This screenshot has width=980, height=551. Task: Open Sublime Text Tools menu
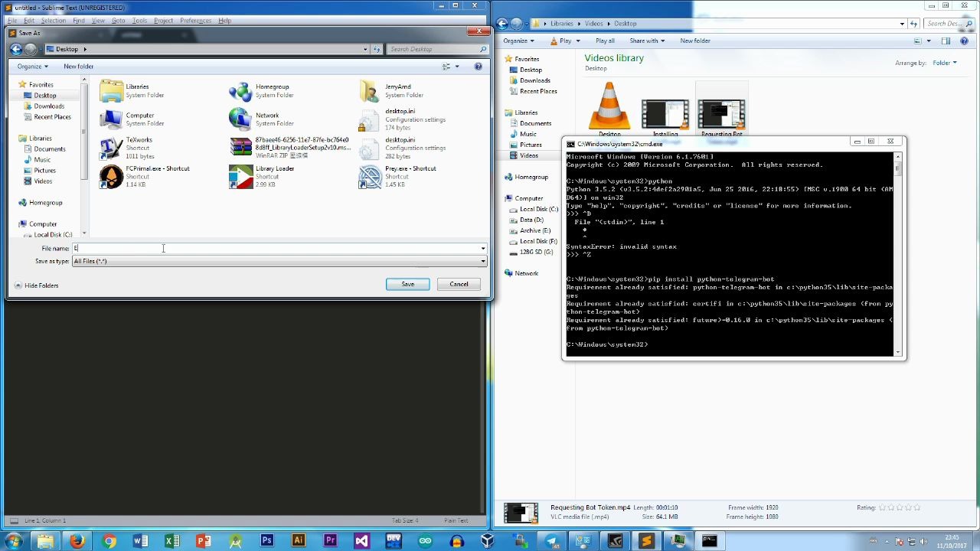(139, 21)
